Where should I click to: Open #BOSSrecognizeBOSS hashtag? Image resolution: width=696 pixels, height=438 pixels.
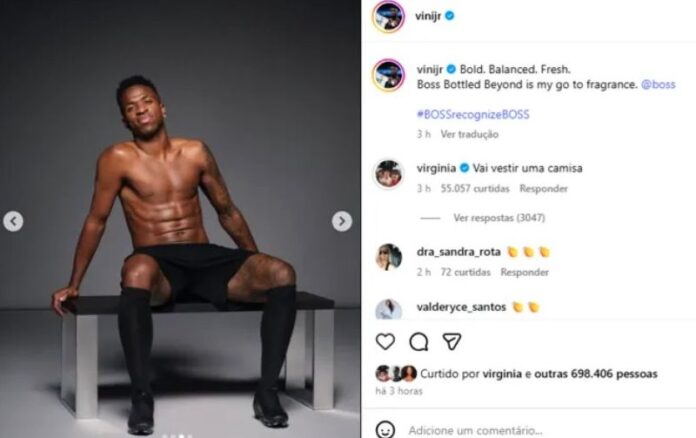coord(473,114)
